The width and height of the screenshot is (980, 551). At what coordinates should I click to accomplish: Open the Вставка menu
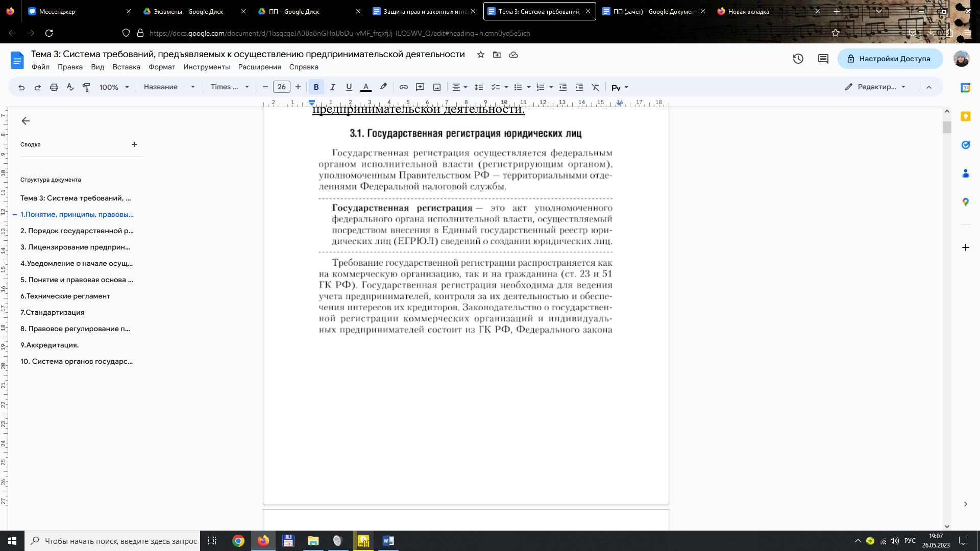pyautogui.click(x=127, y=67)
